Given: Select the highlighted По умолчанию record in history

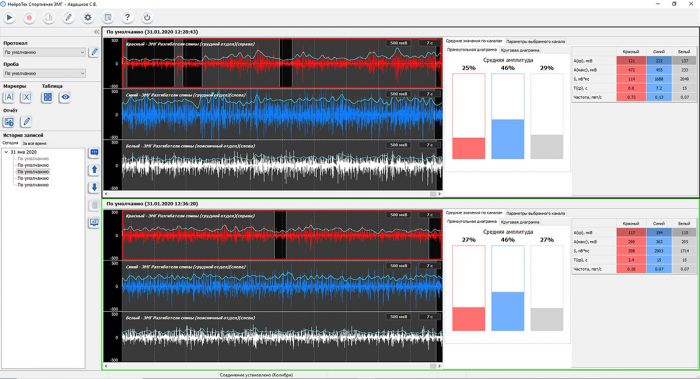Looking at the screenshot, I should tap(33, 172).
